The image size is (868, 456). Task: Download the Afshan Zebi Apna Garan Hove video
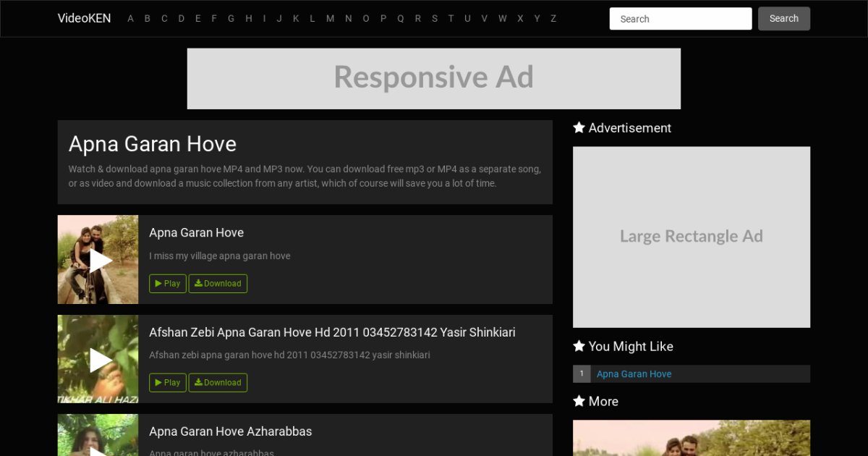218,383
